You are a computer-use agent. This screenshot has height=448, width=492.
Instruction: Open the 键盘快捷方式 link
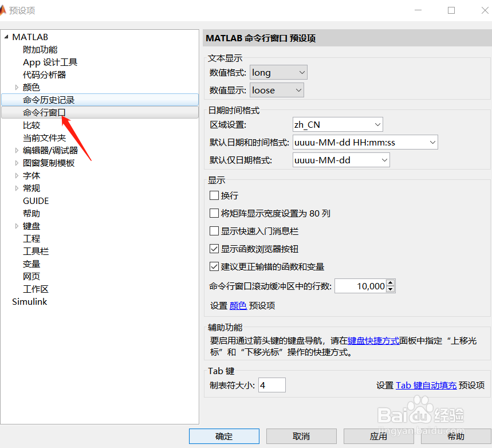pos(373,341)
